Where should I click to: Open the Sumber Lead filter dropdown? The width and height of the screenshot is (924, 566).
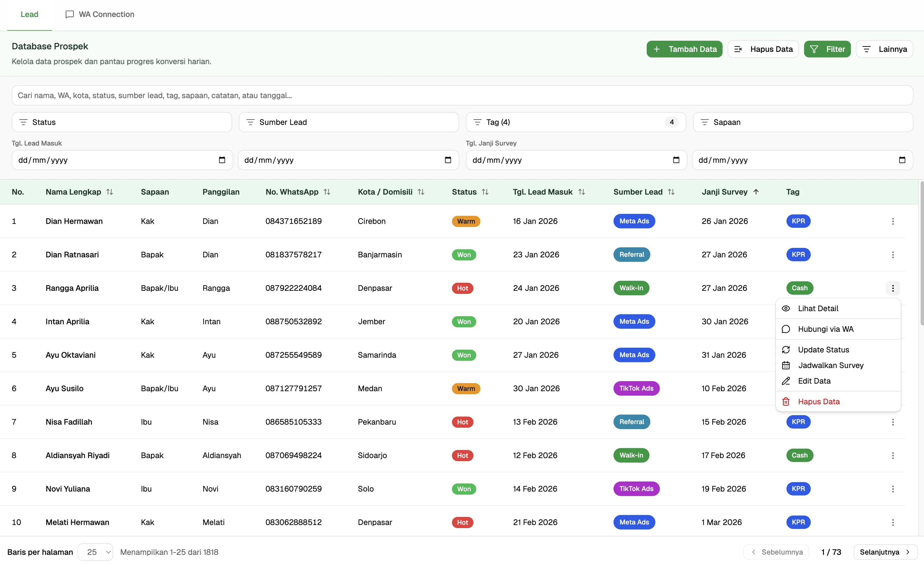pyautogui.click(x=349, y=122)
